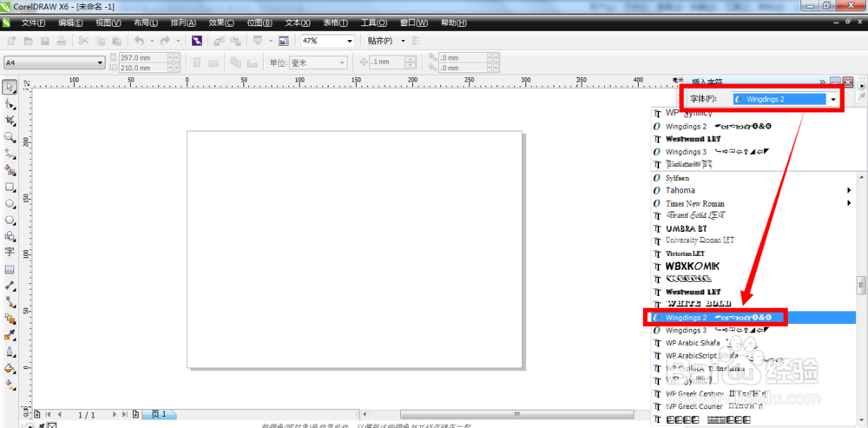Open the undo history dropdown arrow
Image resolution: width=868 pixels, height=428 pixels.
tap(152, 41)
